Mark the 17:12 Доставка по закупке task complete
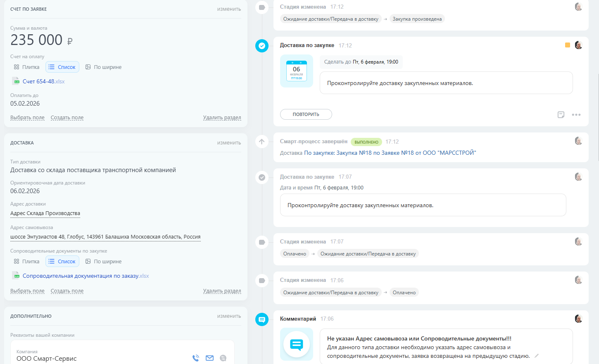This screenshot has height=364, width=599. (x=262, y=46)
